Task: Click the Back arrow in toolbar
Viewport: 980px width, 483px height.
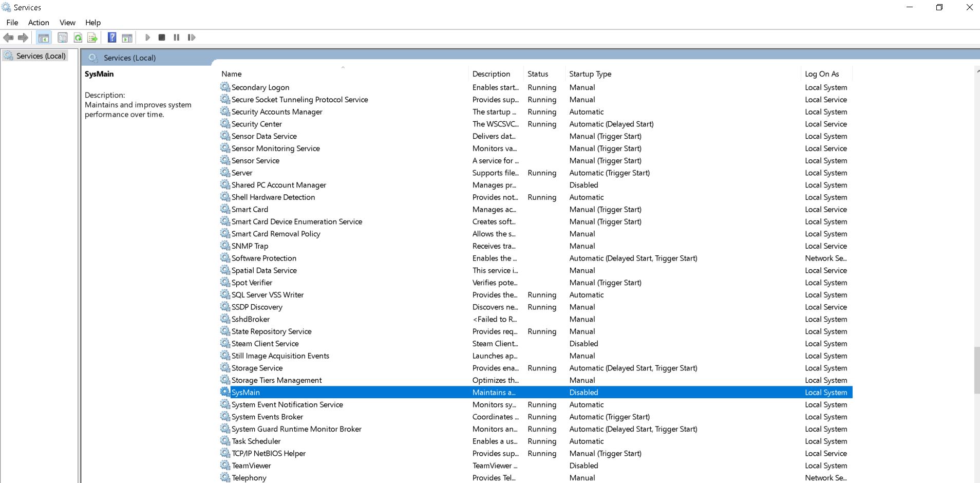Action: pyautogui.click(x=8, y=38)
